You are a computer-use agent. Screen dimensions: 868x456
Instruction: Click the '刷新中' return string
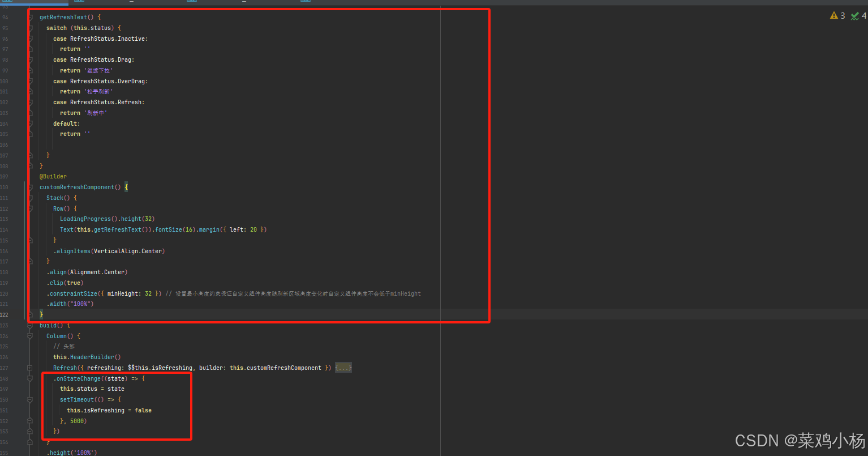coord(96,113)
